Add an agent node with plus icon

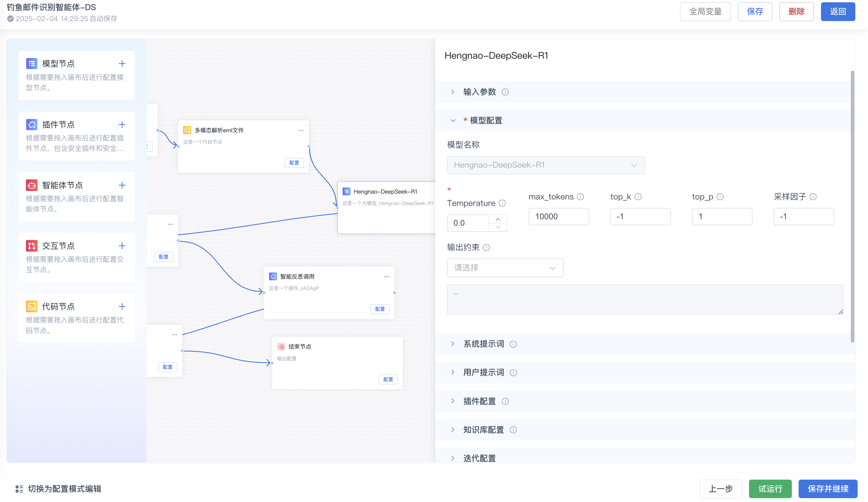click(x=122, y=185)
